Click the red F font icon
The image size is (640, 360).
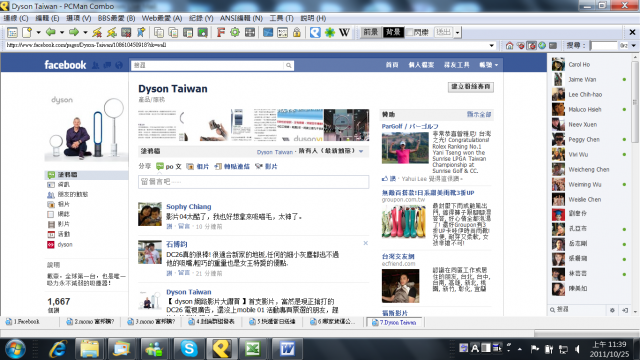pos(220,32)
